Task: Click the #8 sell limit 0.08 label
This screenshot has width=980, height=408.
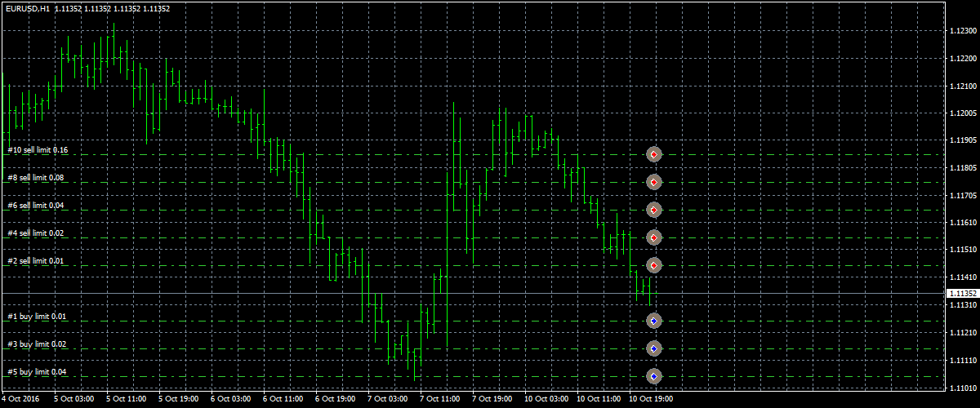Action: (35, 178)
